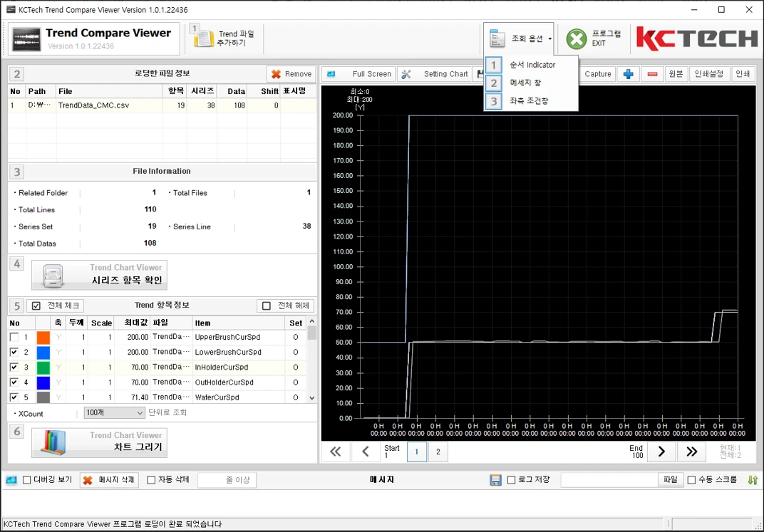The image size is (764, 532).
Task: Uncheck item 4 OutHolderCurSpd checkbox
Action: (x=14, y=382)
